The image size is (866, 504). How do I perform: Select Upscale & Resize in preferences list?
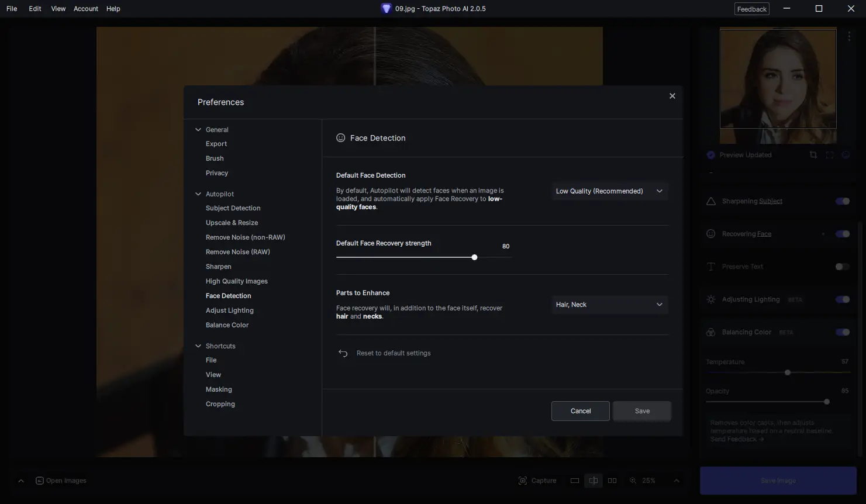pos(232,223)
